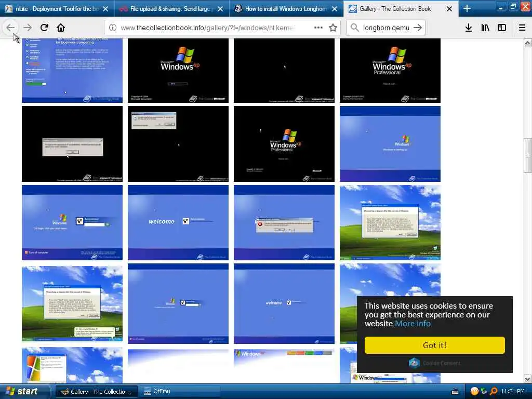Click the longhorn qemu search field
Image resolution: width=532 pixels, height=399 pixels.
[386, 28]
